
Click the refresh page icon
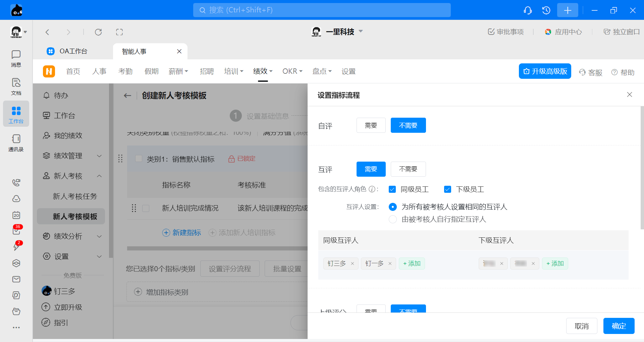coord(98,32)
